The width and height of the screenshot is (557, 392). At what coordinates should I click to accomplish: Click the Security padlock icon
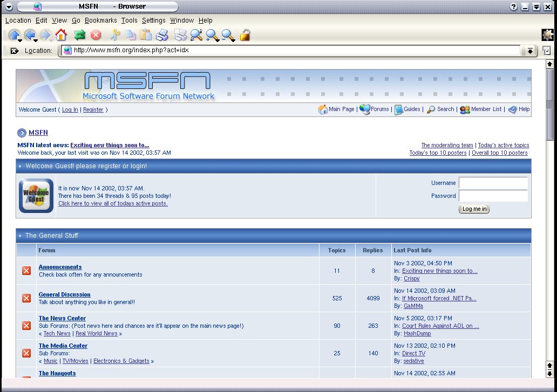click(245, 35)
